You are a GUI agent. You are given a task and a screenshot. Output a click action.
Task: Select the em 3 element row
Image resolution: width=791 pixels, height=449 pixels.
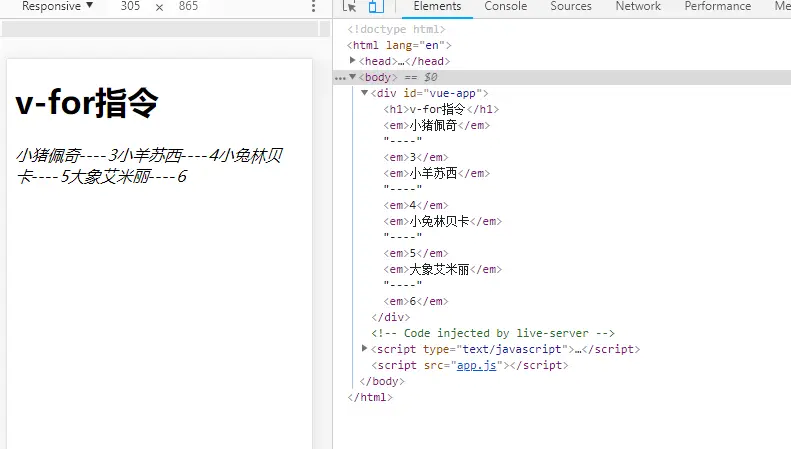pyautogui.click(x=416, y=157)
